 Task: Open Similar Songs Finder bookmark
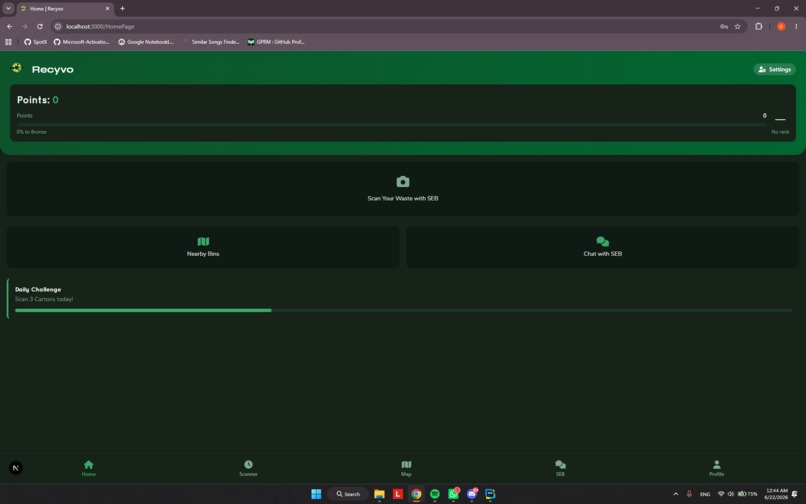point(211,42)
